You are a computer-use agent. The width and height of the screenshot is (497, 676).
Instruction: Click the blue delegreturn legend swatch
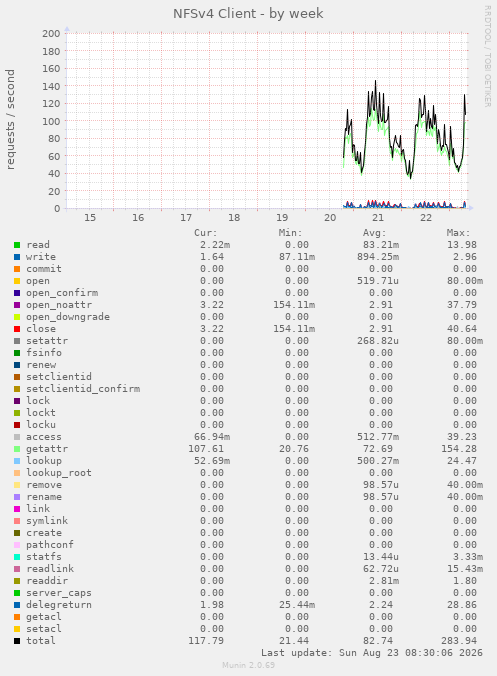pos(17,605)
